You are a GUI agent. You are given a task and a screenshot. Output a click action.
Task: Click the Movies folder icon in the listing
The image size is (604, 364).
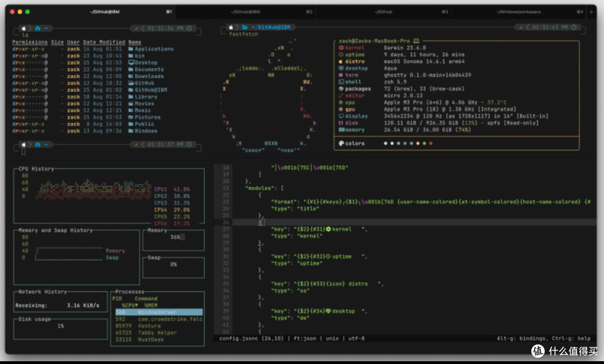(130, 103)
